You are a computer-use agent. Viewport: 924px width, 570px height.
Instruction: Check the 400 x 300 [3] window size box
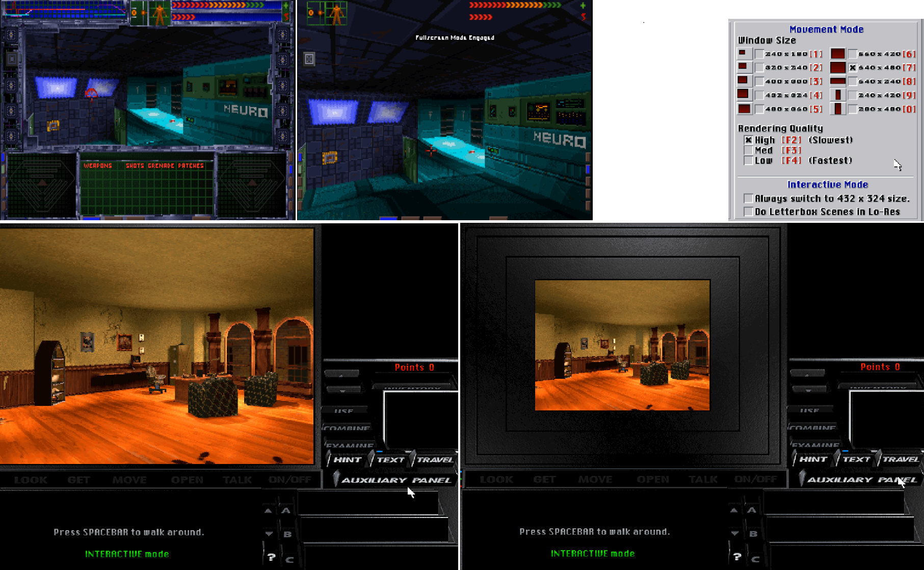pyautogui.click(x=759, y=82)
